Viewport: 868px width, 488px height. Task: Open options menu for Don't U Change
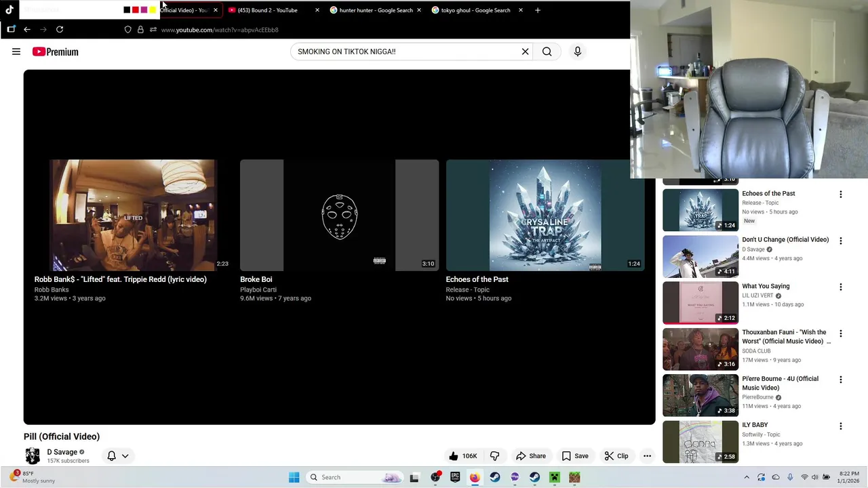pos(841,241)
